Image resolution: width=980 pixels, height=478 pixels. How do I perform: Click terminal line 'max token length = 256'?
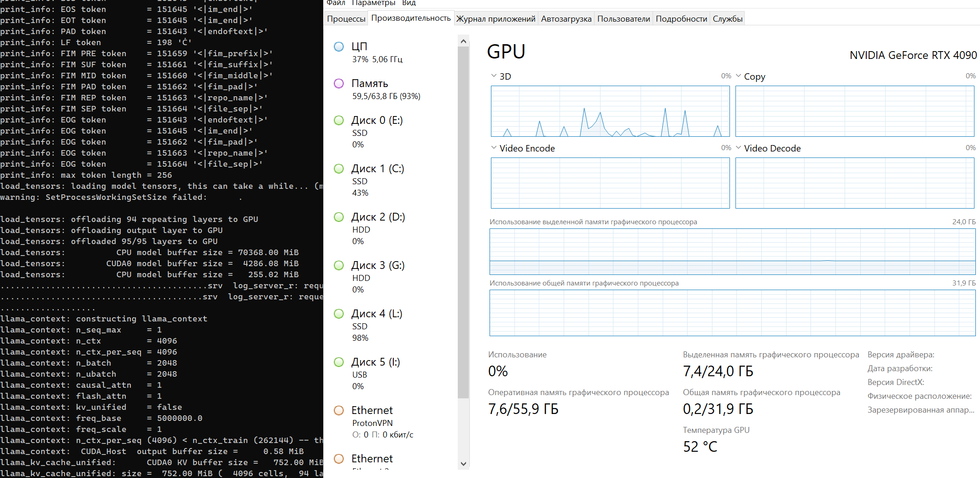86,175
